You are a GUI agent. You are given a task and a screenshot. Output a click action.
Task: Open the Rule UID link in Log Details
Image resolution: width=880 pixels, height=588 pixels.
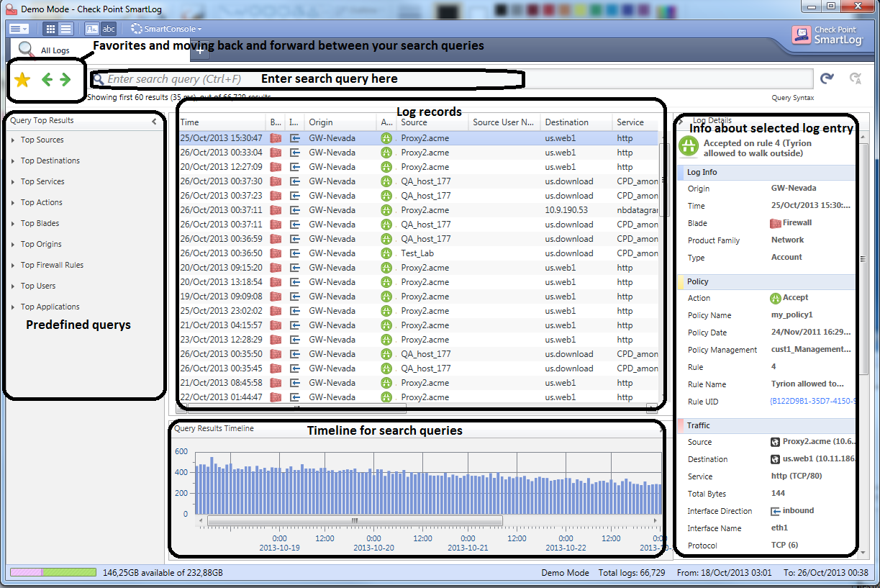point(813,402)
